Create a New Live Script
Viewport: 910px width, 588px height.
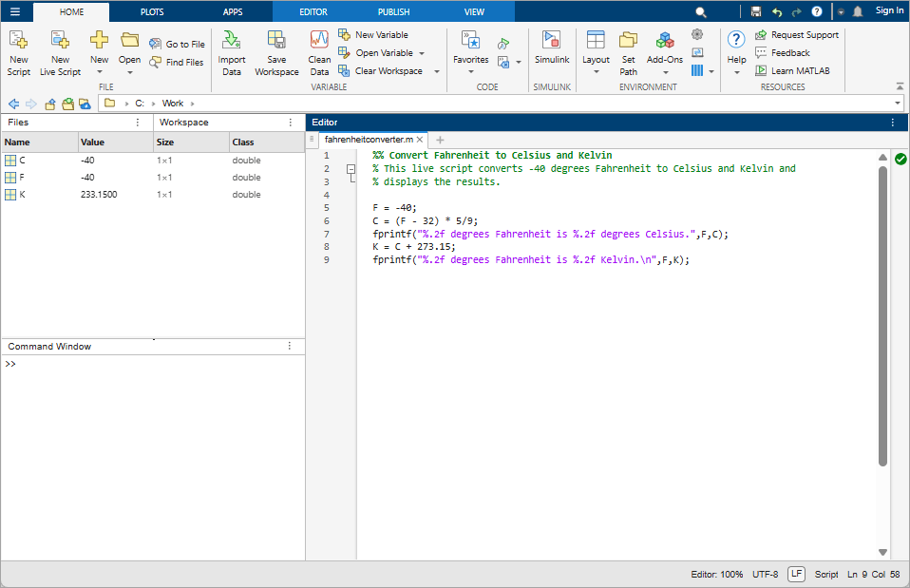click(61, 53)
